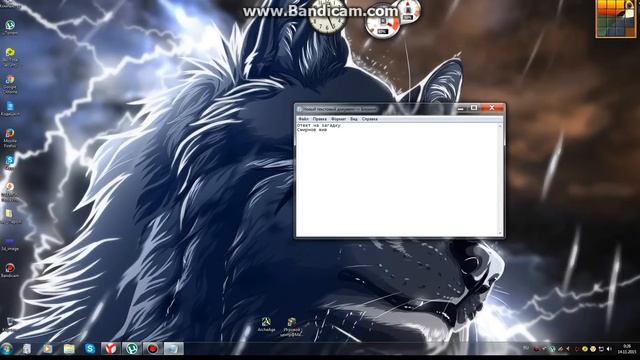Viewport: 640px width, 360px height.
Task: Open File Explorer from the taskbar
Action: click(69, 349)
